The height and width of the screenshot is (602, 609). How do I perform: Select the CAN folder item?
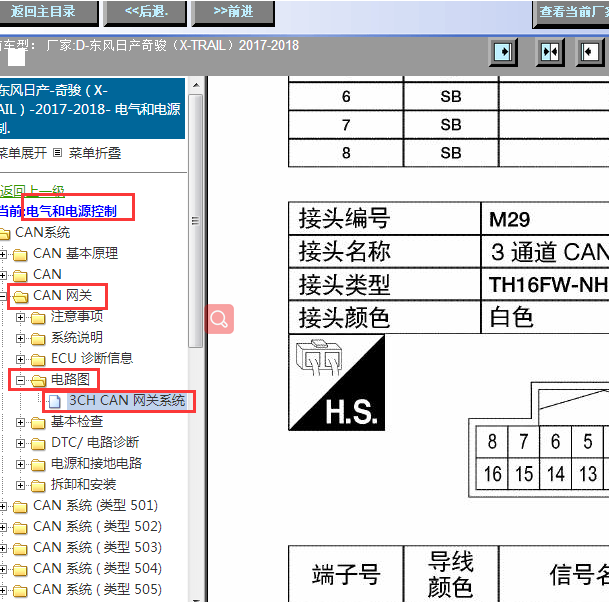coord(47,275)
